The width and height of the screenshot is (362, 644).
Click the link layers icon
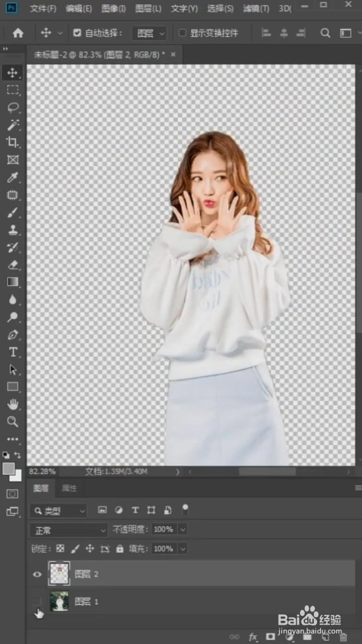(234, 637)
